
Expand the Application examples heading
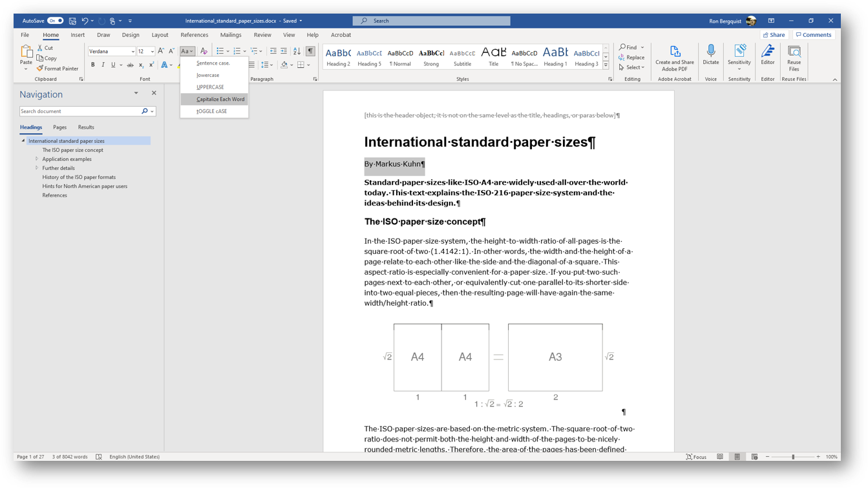tap(37, 159)
